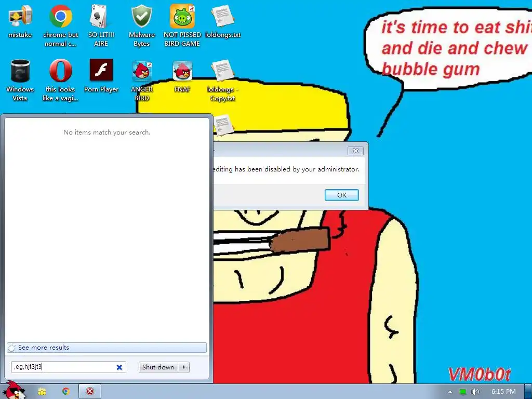
Task: Click the start menu search input field
Action: click(69, 367)
